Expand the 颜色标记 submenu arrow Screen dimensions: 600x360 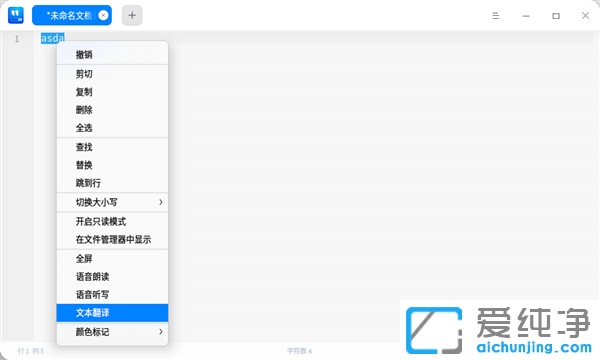[161, 332]
